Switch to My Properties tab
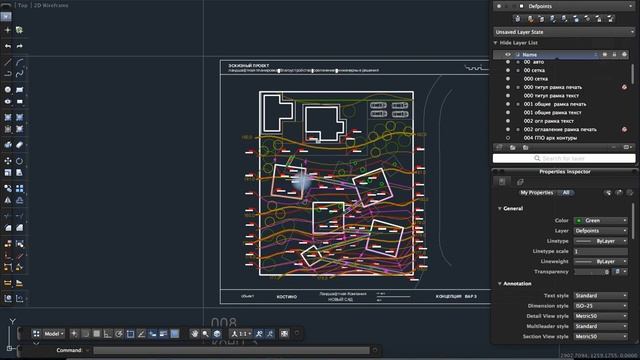The height and width of the screenshot is (360, 640). pyautogui.click(x=536, y=193)
